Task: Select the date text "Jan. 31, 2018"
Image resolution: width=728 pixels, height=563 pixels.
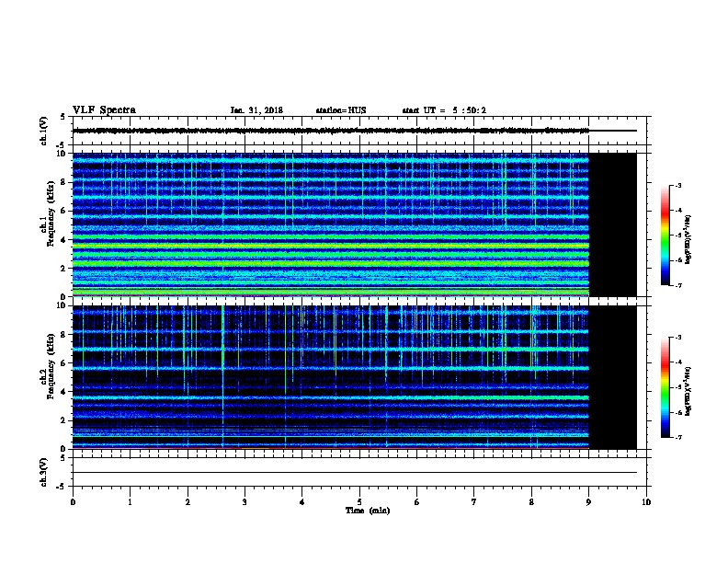Action: click(256, 110)
